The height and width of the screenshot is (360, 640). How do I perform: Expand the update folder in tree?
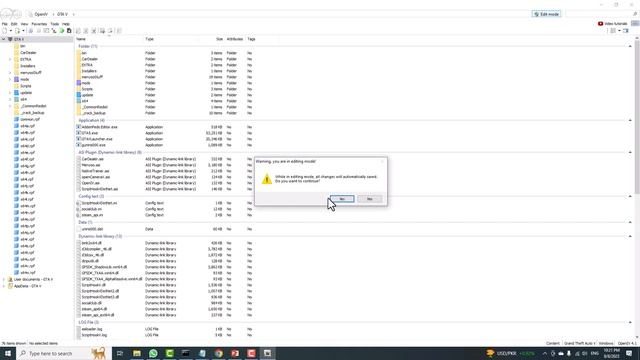click(10, 93)
